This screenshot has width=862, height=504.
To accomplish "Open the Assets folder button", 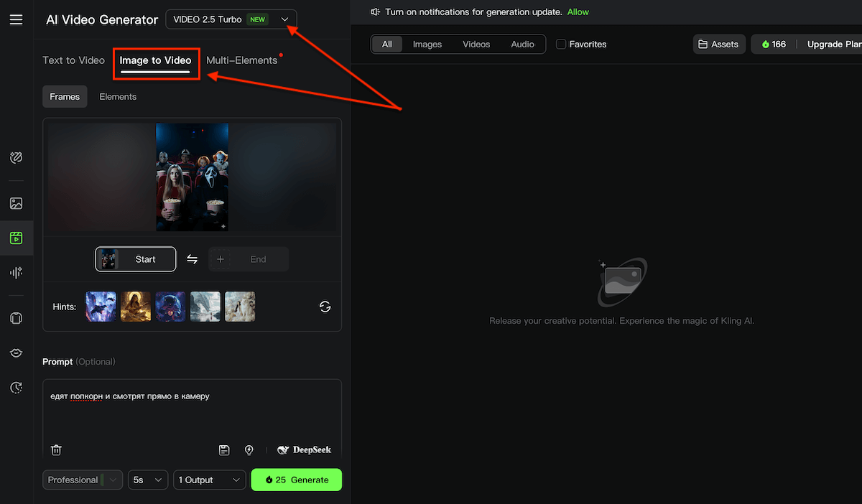I will [720, 45].
